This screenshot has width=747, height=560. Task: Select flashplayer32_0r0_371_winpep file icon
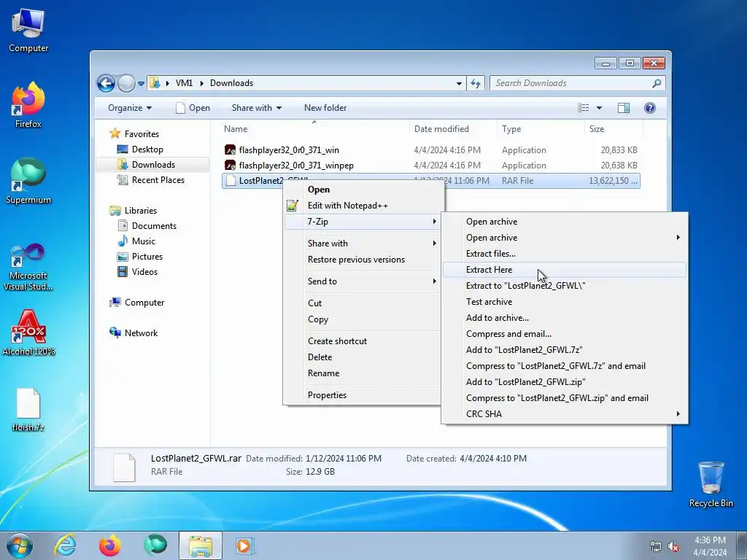click(x=230, y=166)
